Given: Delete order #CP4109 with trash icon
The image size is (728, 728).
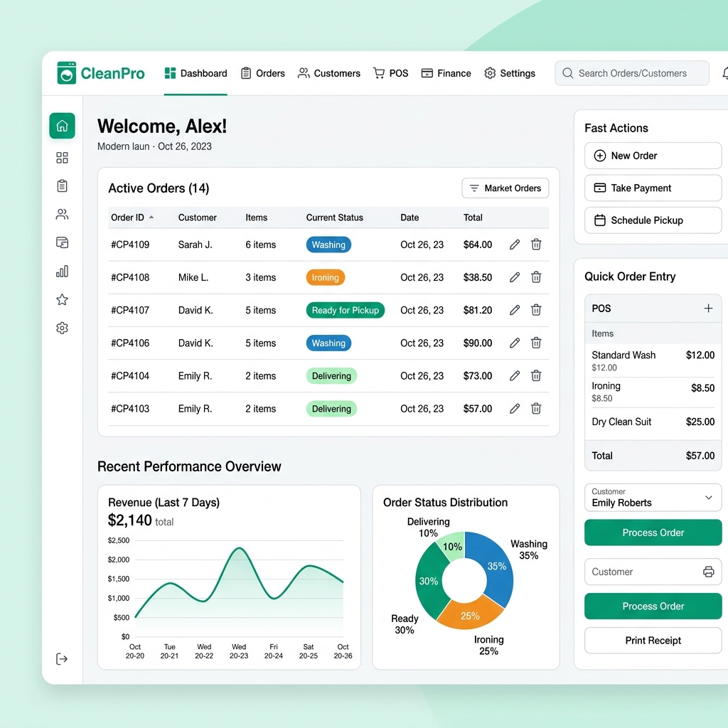Looking at the screenshot, I should pos(536,245).
